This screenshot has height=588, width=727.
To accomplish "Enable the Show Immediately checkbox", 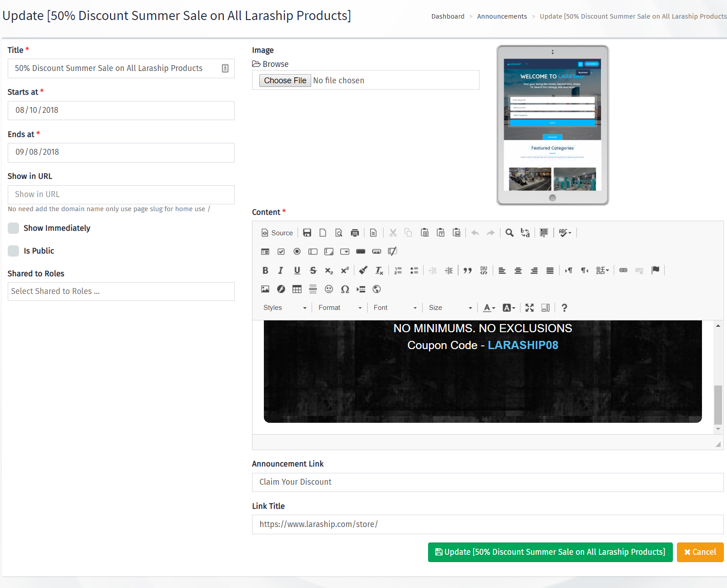I will pyautogui.click(x=14, y=228).
